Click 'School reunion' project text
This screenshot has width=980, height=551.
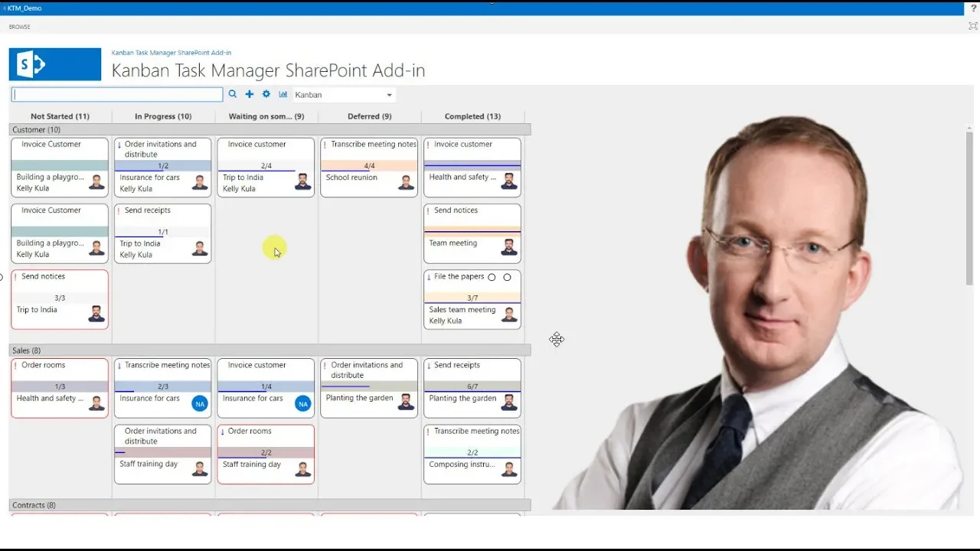351,178
